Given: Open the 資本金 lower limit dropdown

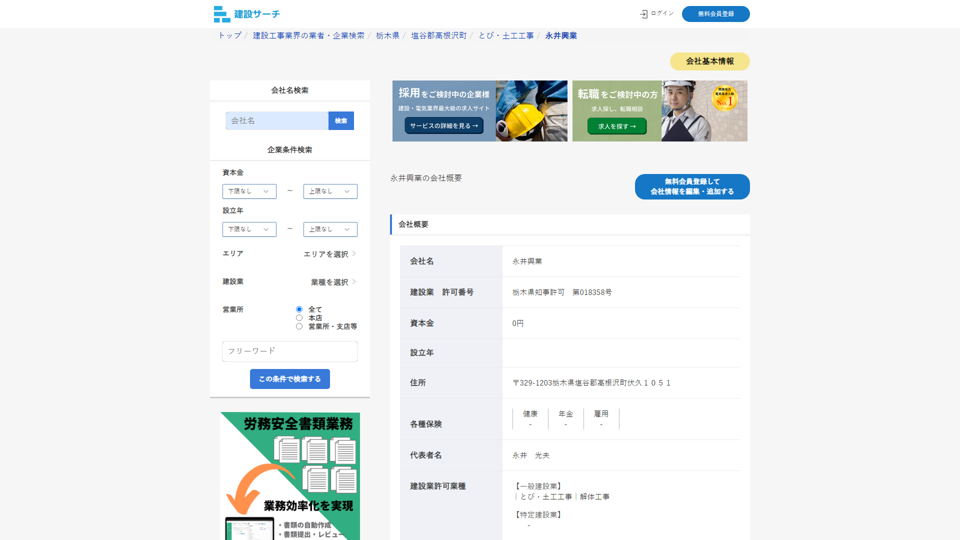Looking at the screenshot, I should coord(249,191).
